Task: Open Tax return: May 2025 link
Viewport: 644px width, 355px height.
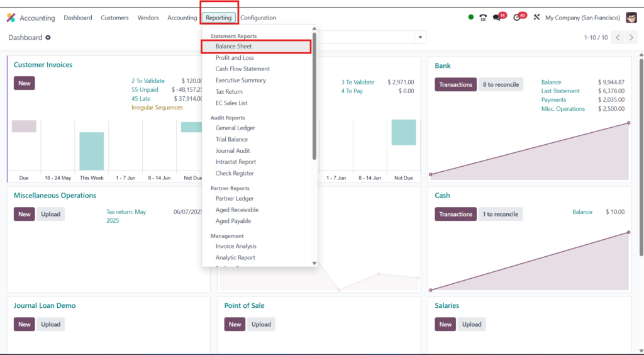Action: tap(126, 216)
